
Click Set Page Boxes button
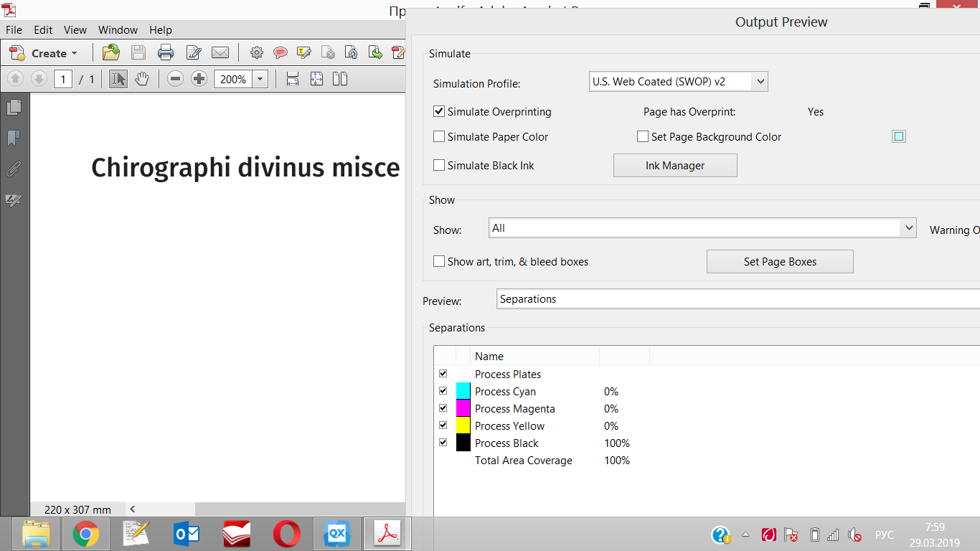780,262
